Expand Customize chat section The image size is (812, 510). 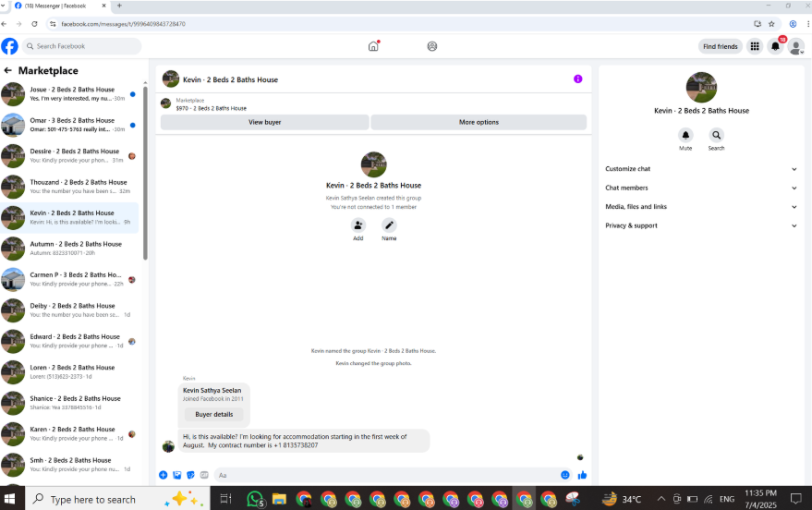[700, 169]
